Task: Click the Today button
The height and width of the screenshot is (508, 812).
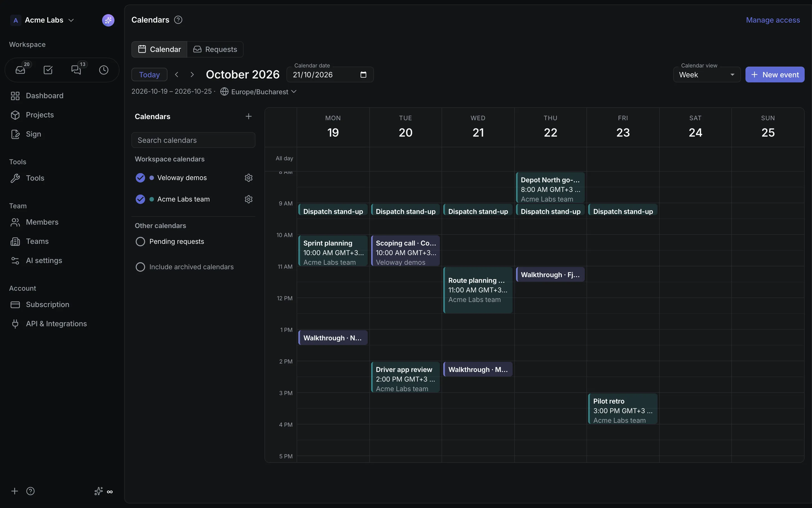Action: click(149, 75)
